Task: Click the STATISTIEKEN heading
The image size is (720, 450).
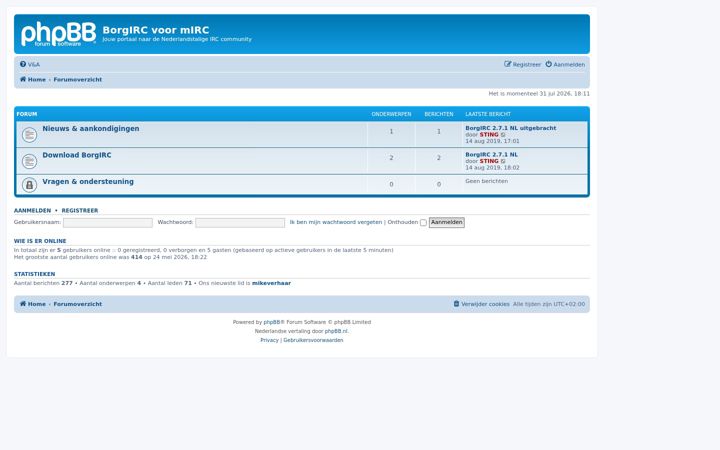Action: click(x=34, y=274)
